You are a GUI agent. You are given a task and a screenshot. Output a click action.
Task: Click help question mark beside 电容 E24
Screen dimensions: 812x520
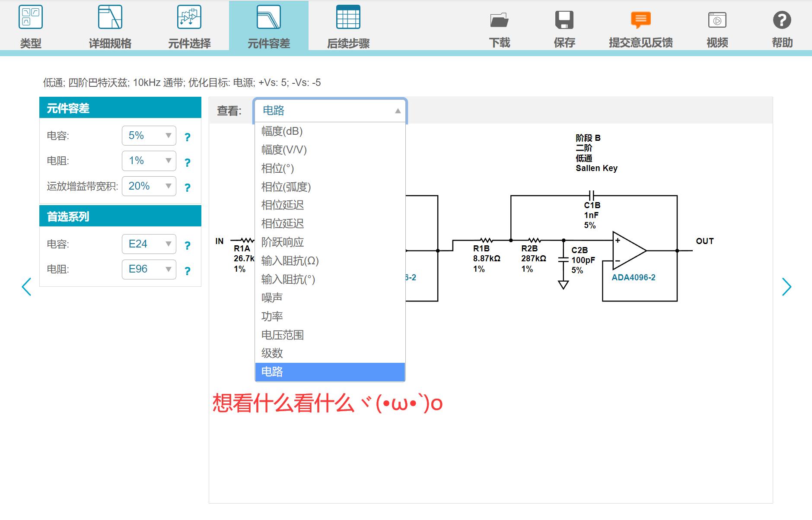click(x=187, y=246)
